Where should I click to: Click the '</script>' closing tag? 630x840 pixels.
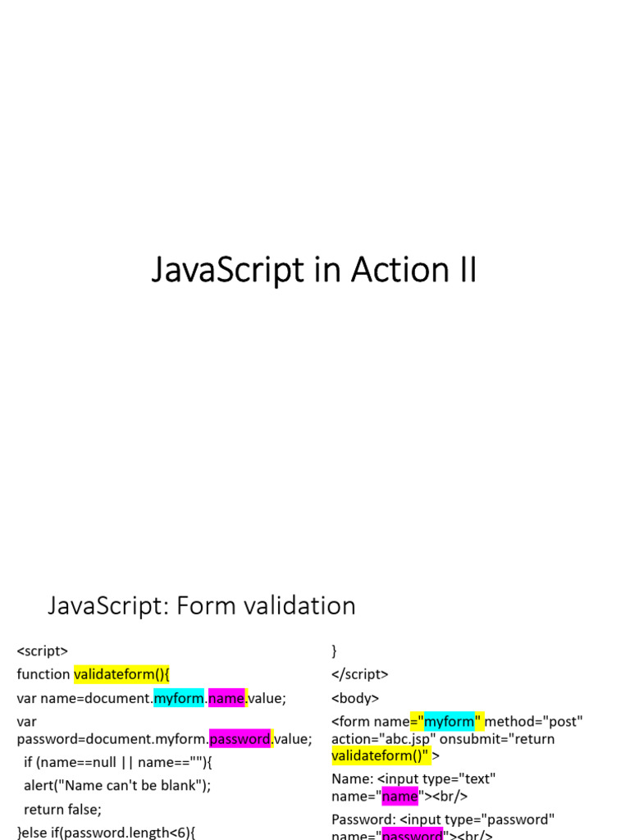[x=360, y=674]
